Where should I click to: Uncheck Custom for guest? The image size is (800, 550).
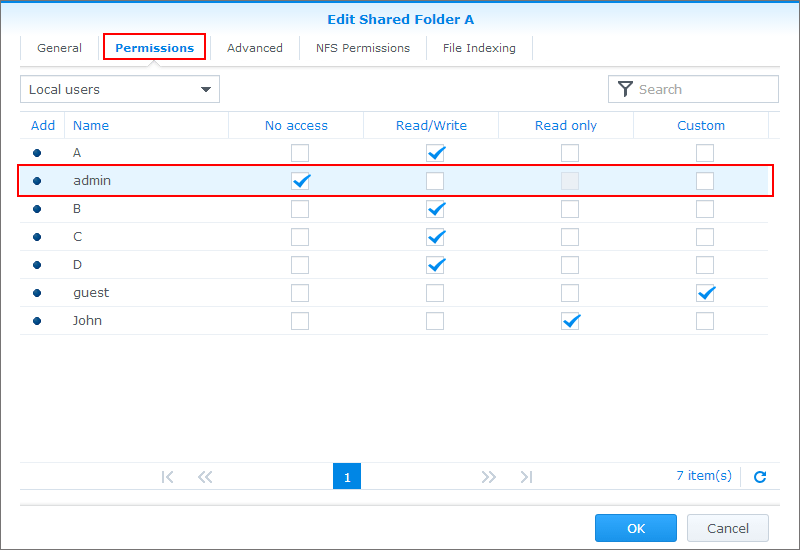[705, 293]
